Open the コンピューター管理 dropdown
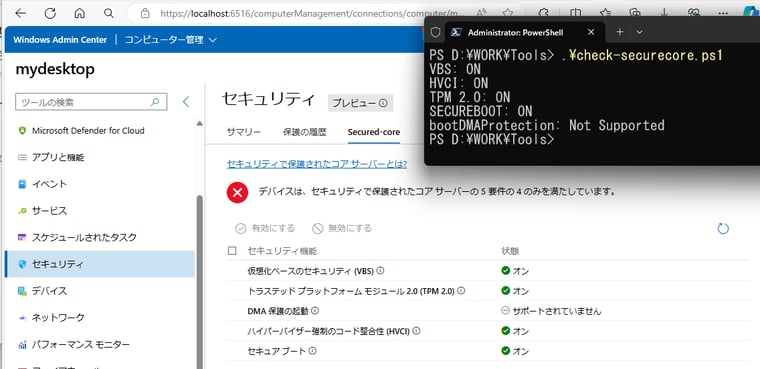The height and width of the screenshot is (369, 760). (x=171, y=40)
